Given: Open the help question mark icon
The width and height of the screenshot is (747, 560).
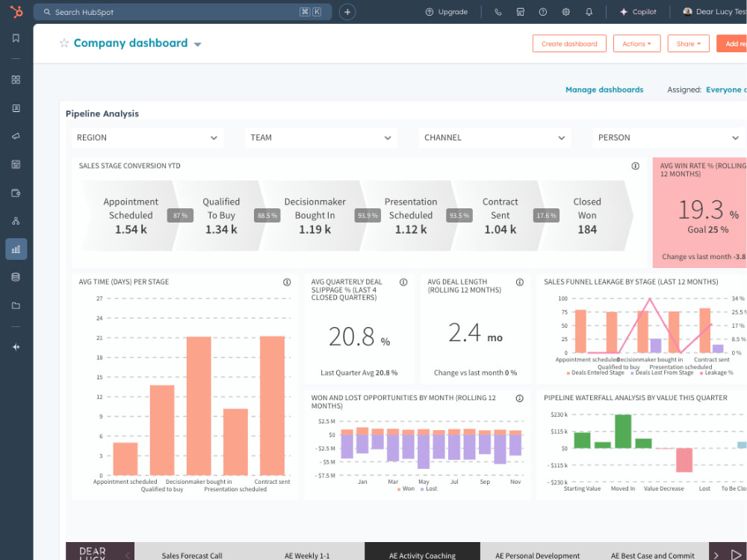Looking at the screenshot, I should click(x=542, y=12).
